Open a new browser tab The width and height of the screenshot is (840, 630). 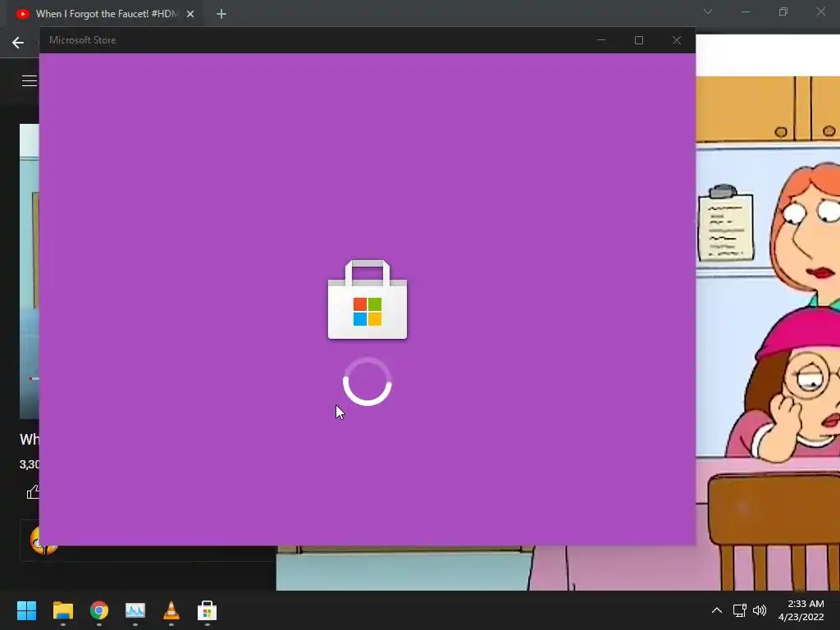click(221, 14)
